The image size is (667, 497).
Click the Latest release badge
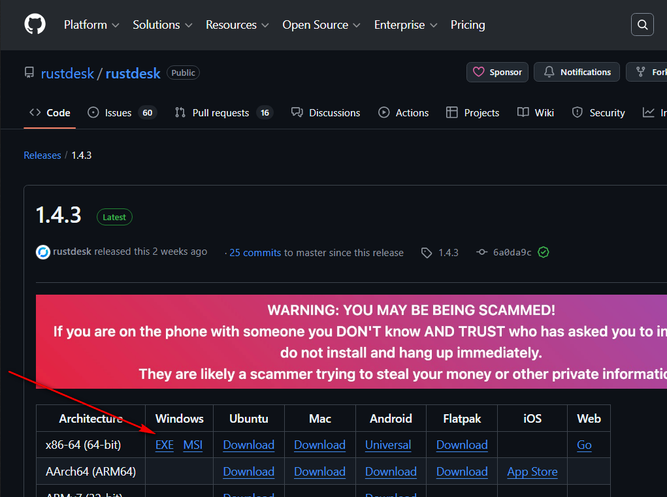click(x=114, y=217)
